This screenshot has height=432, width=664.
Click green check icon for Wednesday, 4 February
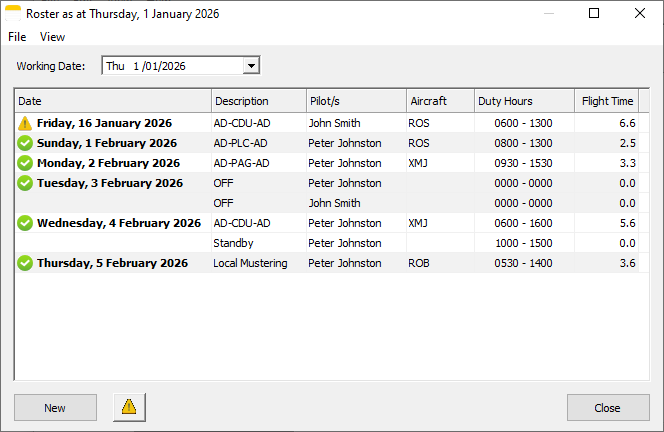coord(25,223)
